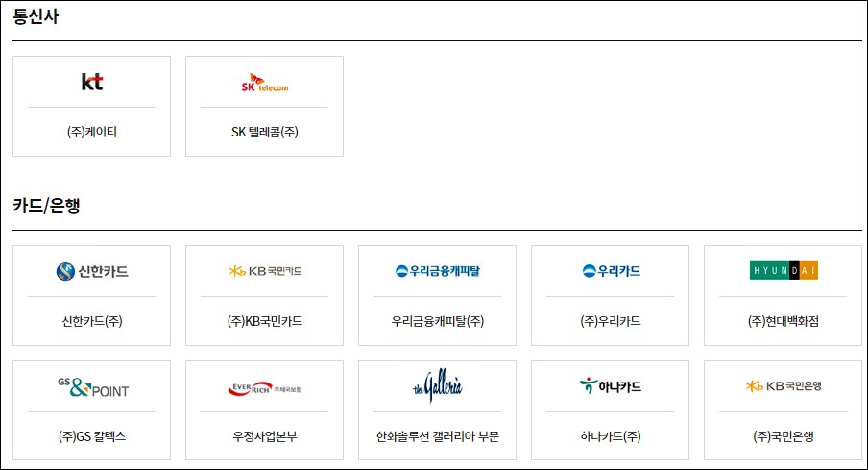This screenshot has width=868, height=470.
Task: Click the KB국민은행 logo
Action: tap(784, 386)
